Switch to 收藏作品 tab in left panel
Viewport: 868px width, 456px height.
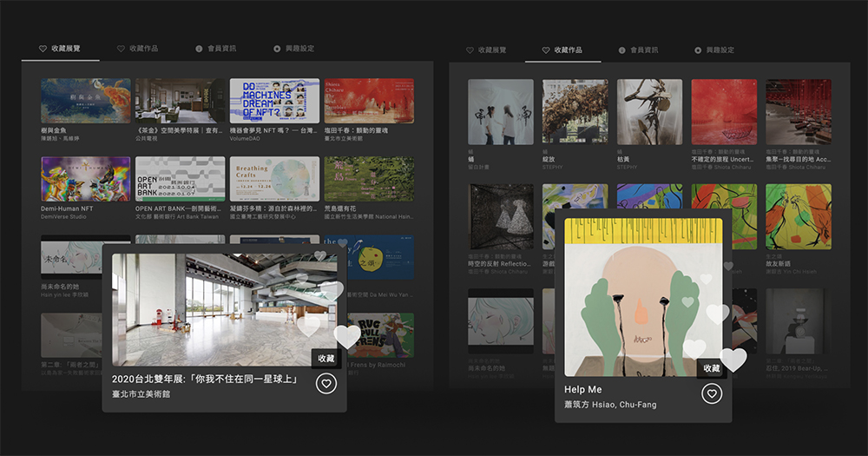tap(138, 49)
